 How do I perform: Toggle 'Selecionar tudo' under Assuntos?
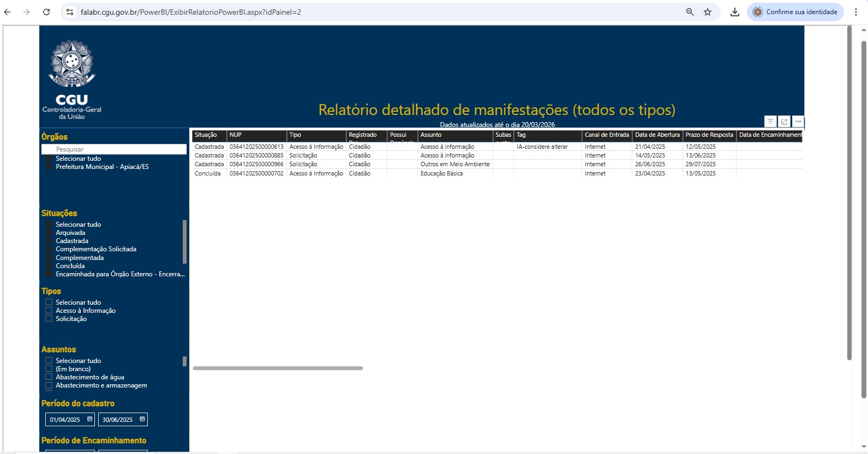point(49,361)
